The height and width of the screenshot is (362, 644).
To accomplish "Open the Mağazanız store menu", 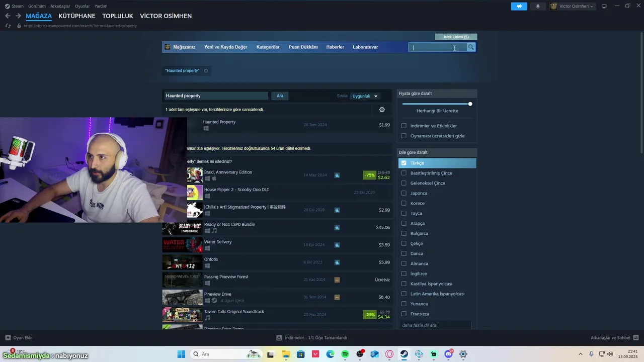I will point(184,47).
